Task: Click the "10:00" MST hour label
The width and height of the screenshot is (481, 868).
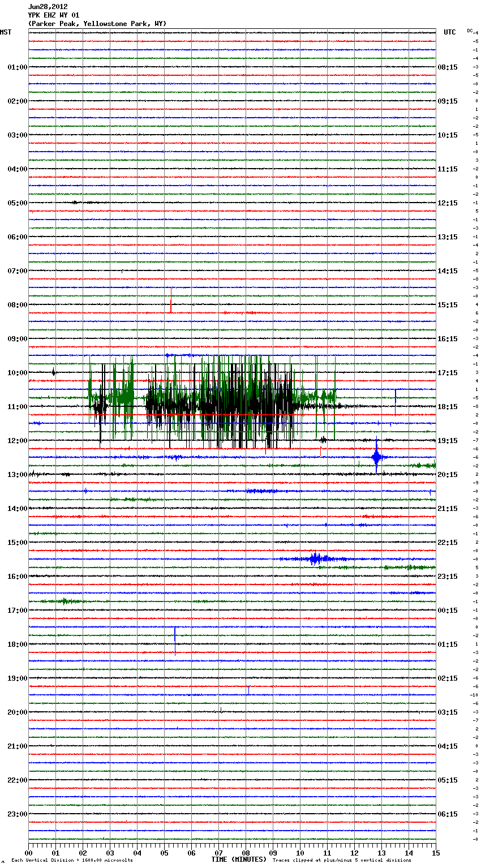Action: click(x=18, y=373)
